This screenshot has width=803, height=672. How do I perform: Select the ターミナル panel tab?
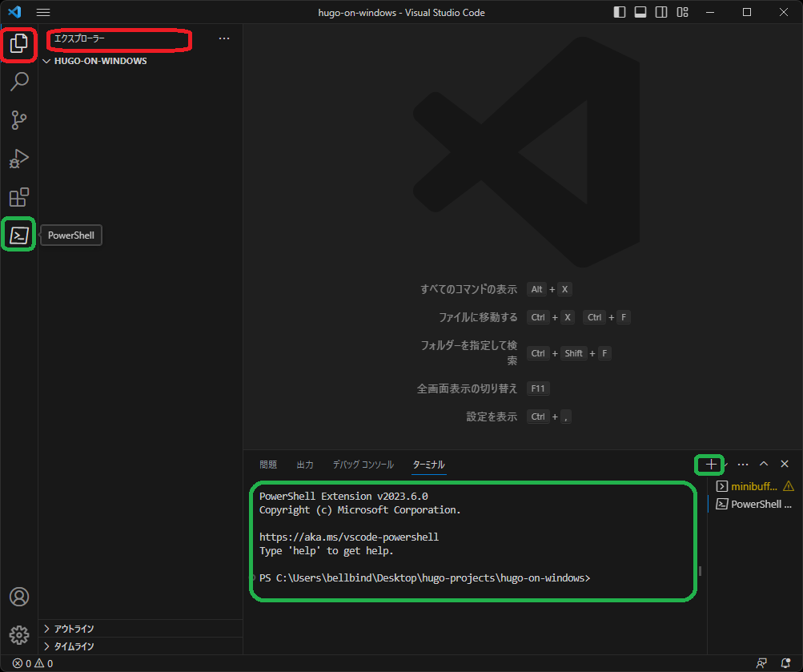[428, 465]
